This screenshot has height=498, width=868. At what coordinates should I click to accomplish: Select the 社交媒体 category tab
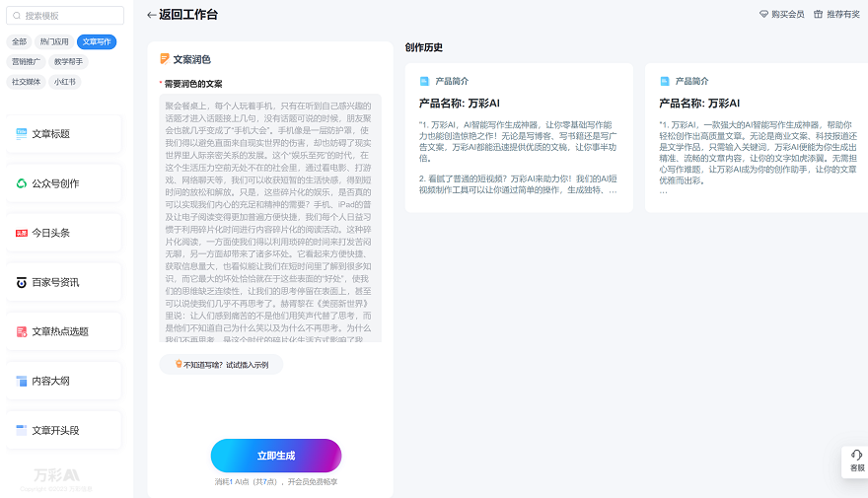tap(26, 82)
